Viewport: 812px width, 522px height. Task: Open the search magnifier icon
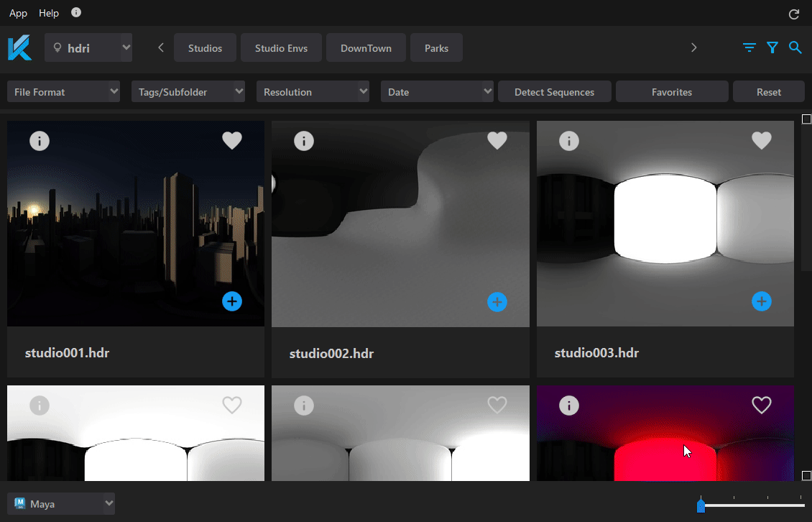(x=795, y=47)
